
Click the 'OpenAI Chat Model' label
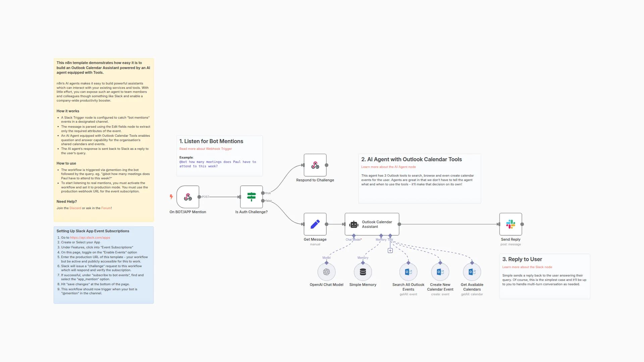coord(326,285)
